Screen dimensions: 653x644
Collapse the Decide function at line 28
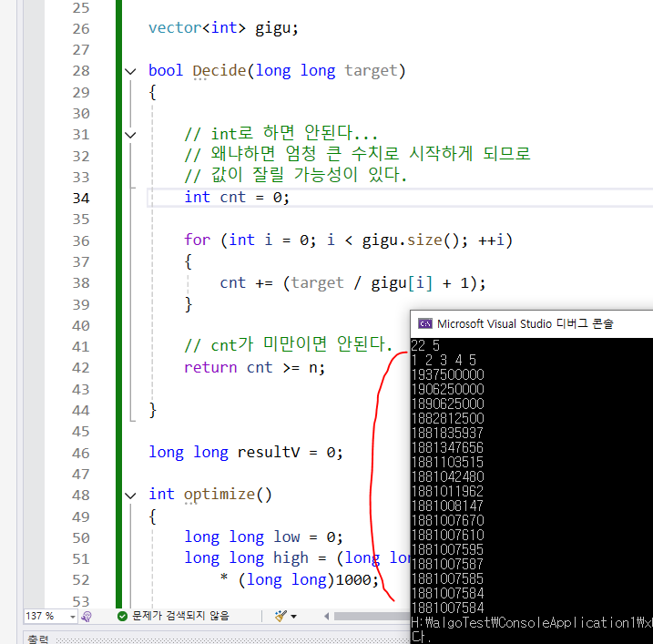[x=130, y=72]
